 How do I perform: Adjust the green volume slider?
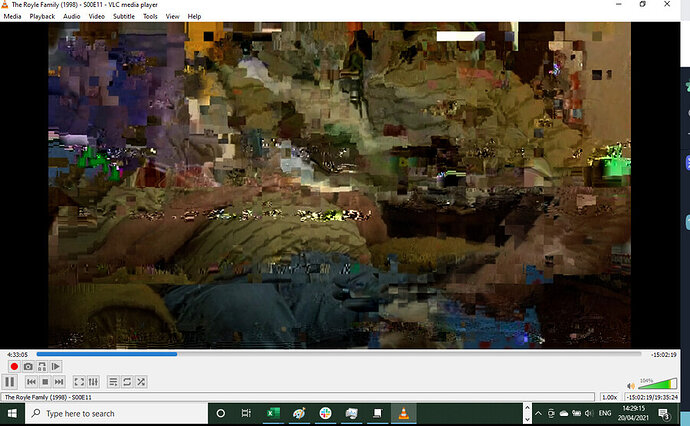658,384
